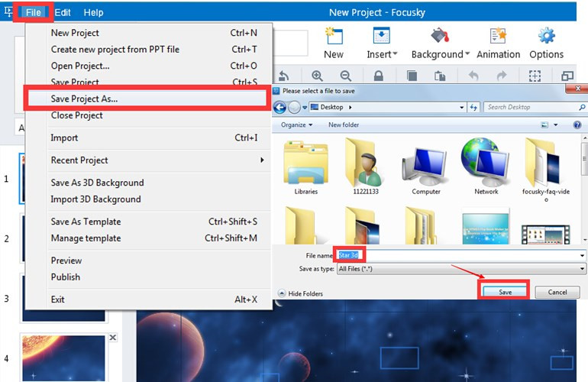Click the zoom in magnifier icon
Image resolution: width=588 pixels, height=382 pixels.
tap(317, 76)
